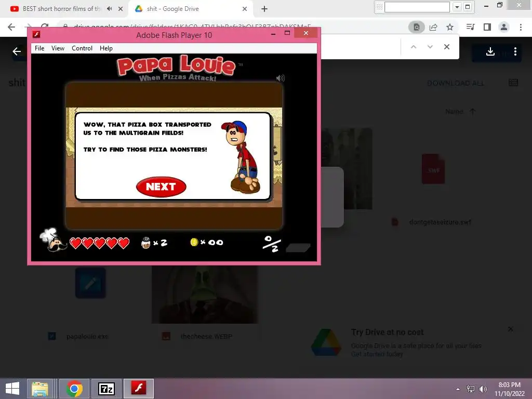Close the find-in-page bar
The width and height of the screenshot is (532, 399).
[x=447, y=47]
